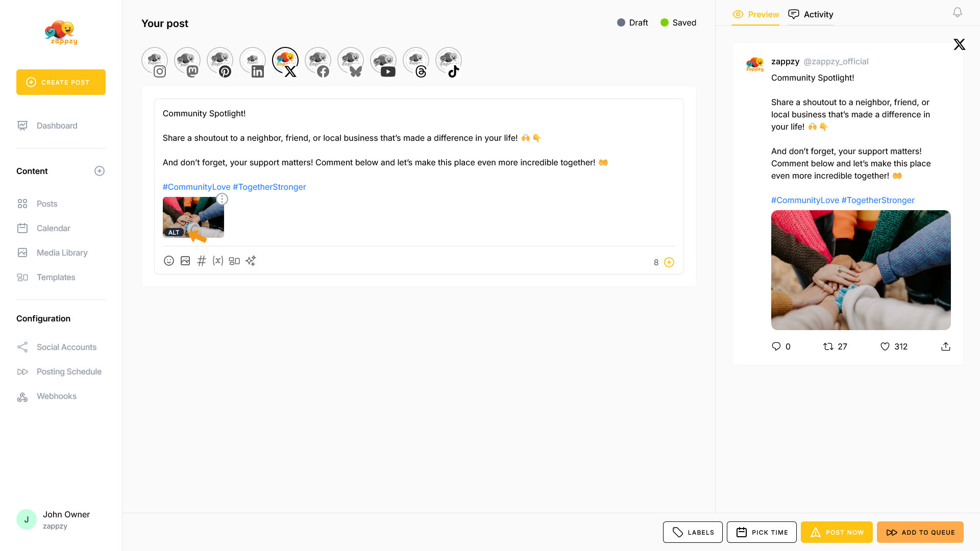Open the templates icon in composer toolbar
Viewport: 980px width, 551px height.
[x=234, y=261]
